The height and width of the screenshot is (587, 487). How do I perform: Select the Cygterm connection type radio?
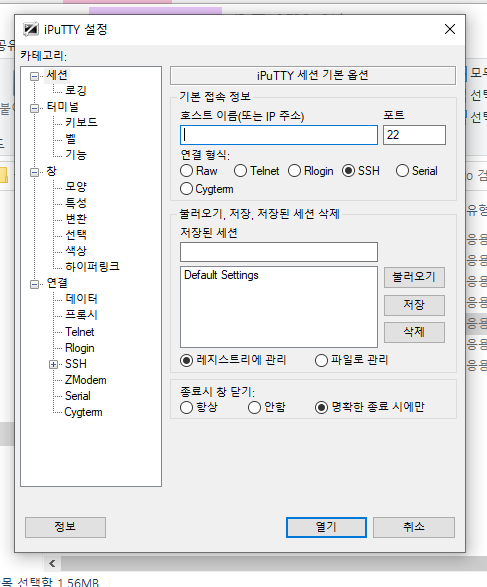point(186,189)
